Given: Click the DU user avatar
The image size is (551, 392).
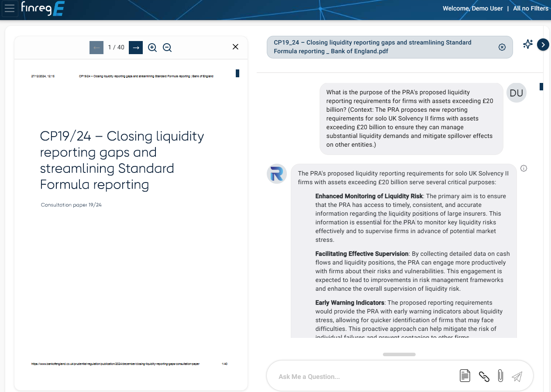Looking at the screenshot, I should tap(517, 93).
